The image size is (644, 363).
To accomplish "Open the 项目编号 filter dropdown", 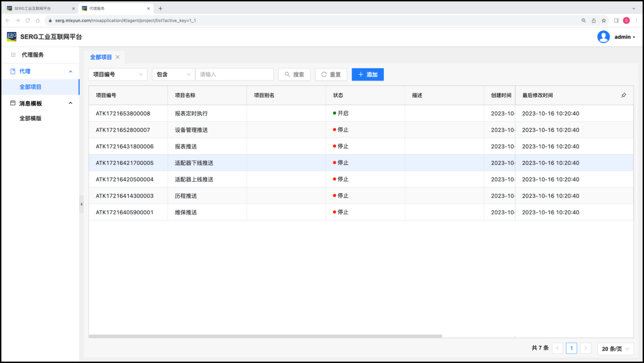I will click(x=118, y=74).
